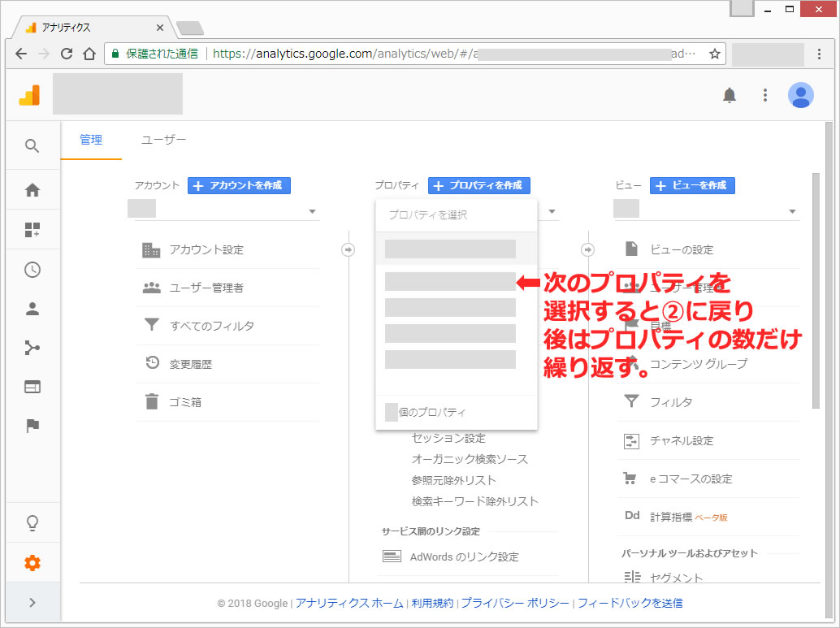Open Admin orange gear icon
Screen dimensions: 840x628
pos(32,563)
